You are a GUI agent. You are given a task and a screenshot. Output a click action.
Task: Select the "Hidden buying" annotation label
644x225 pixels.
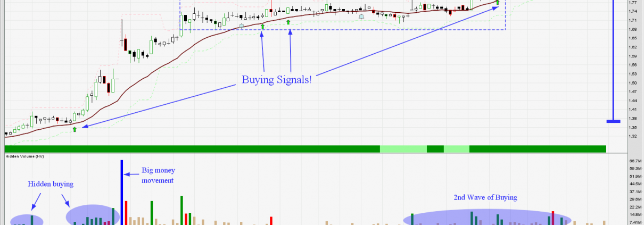(51, 184)
